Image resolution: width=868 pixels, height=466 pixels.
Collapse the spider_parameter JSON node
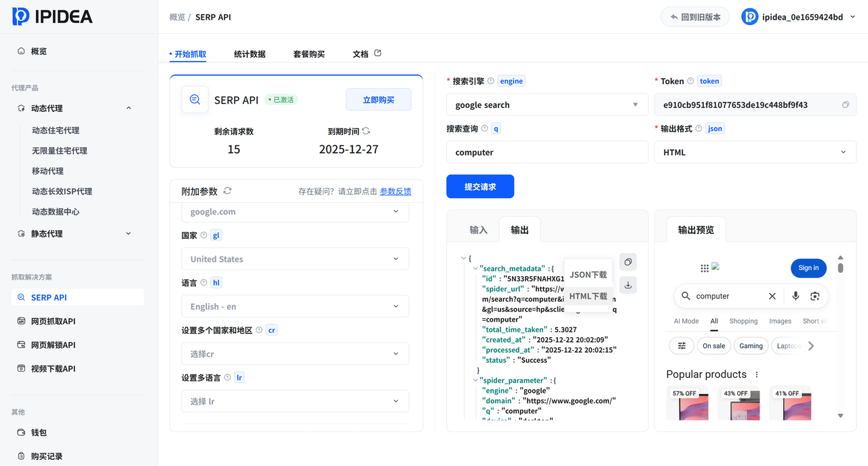click(475, 381)
